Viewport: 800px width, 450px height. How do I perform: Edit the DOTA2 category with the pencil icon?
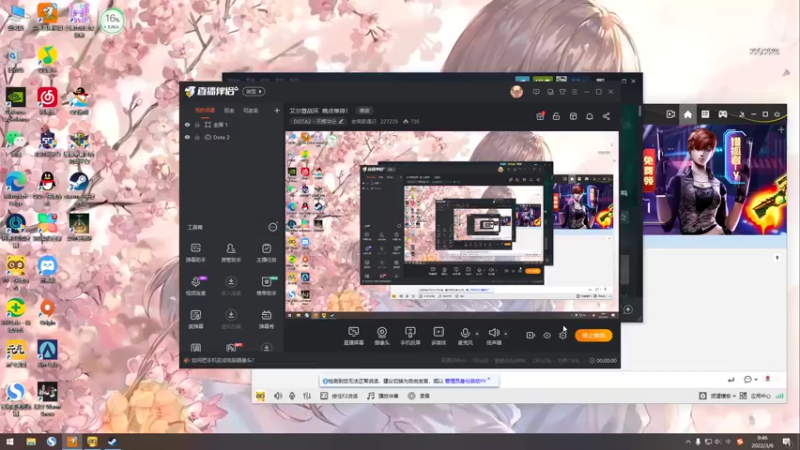[x=341, y=122]
